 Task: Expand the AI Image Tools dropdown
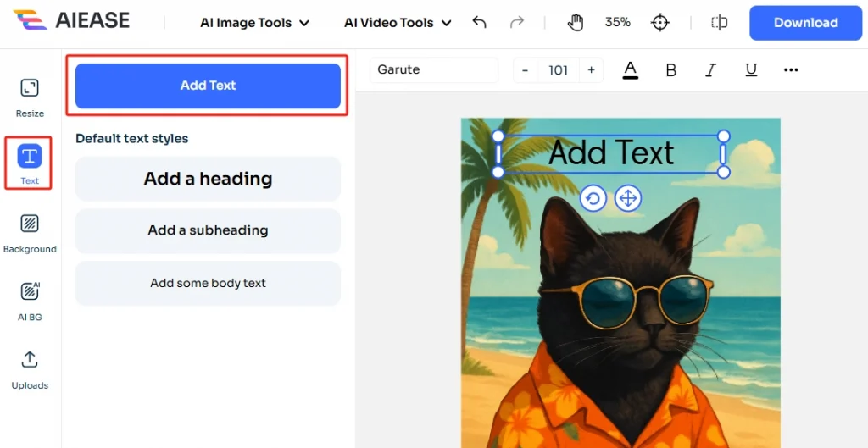254,23
